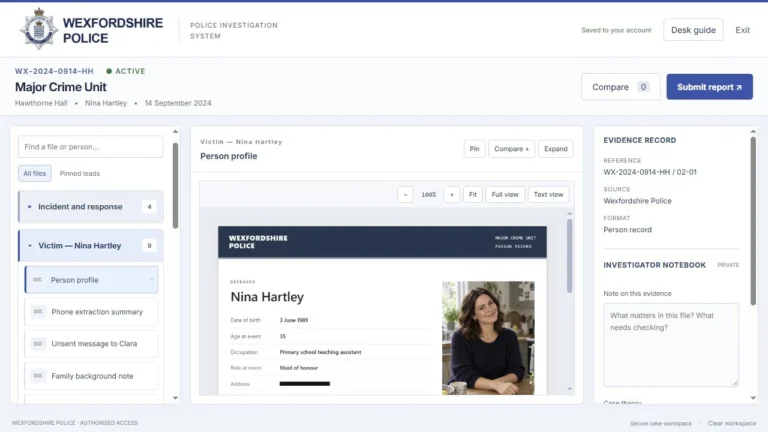
Task: Click the Hawthorne Hall location text
Action: pos(41,103)
